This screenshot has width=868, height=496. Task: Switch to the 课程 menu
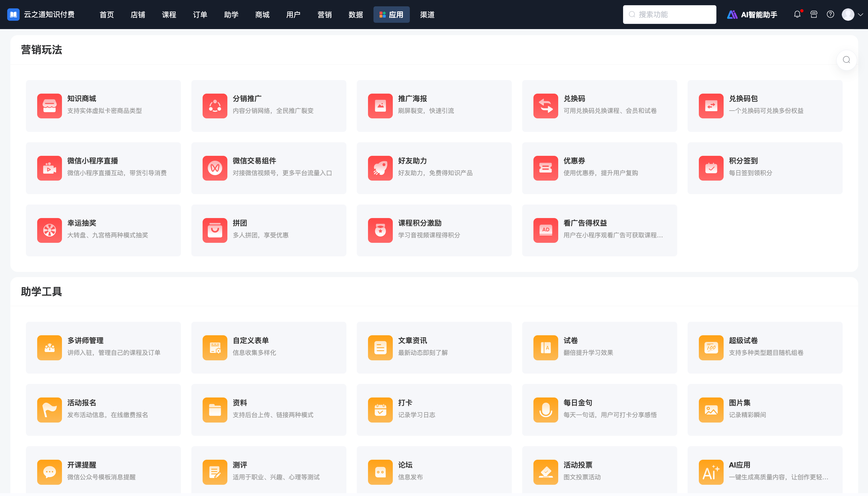169,15
